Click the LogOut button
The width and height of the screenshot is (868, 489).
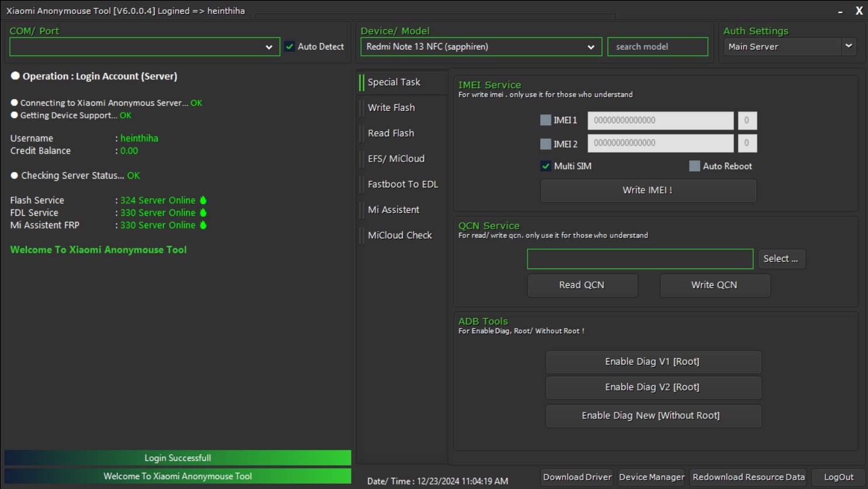(839, 477)
